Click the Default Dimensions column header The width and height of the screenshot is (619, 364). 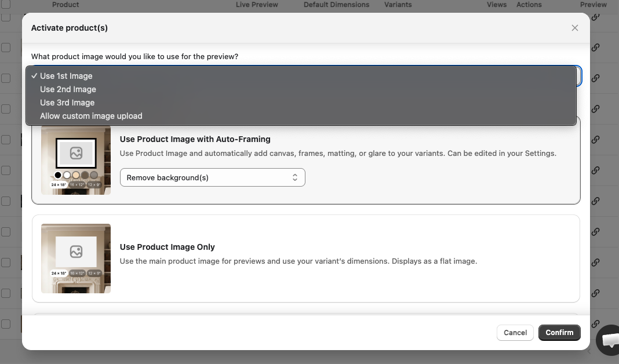click(336, 5)
